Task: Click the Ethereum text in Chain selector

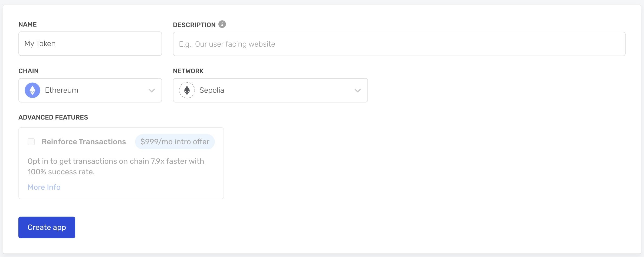Action: pos(62,90)
